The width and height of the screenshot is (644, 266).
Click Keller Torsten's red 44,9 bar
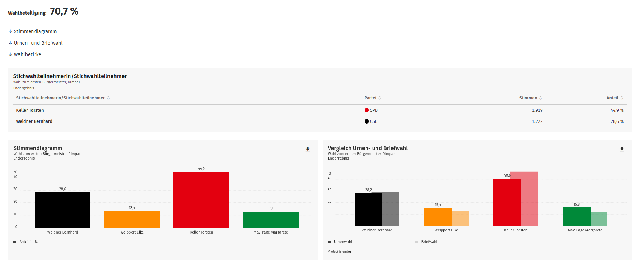[x=201, y=200]
